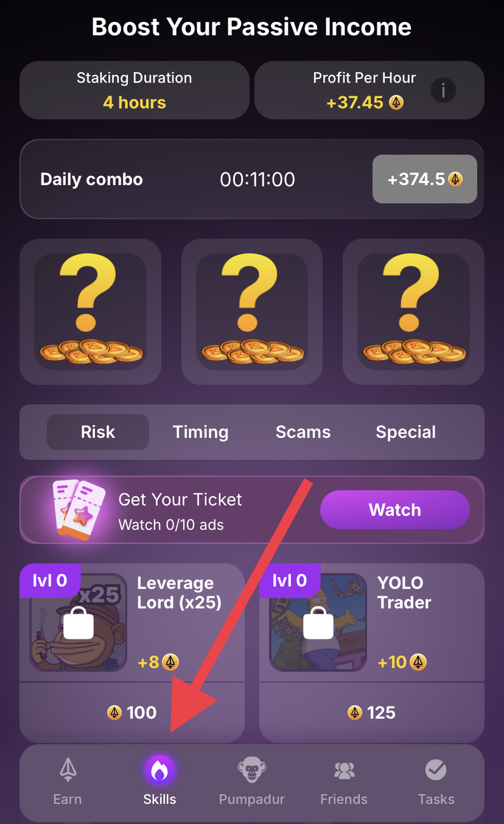Select the first mystery combo card

coord(91,312)
